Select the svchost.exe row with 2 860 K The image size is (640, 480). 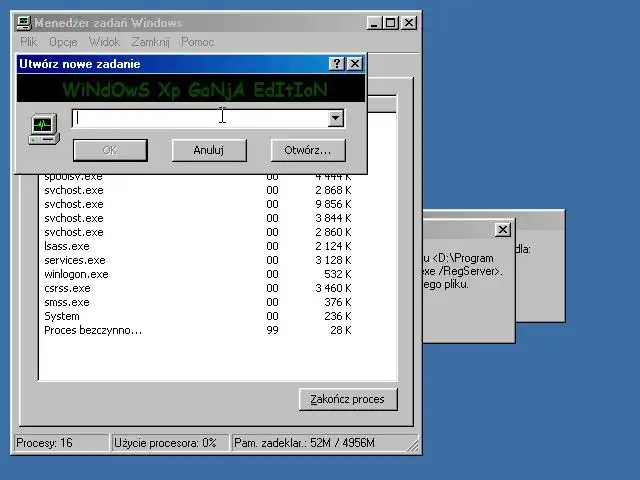point(198,232)
